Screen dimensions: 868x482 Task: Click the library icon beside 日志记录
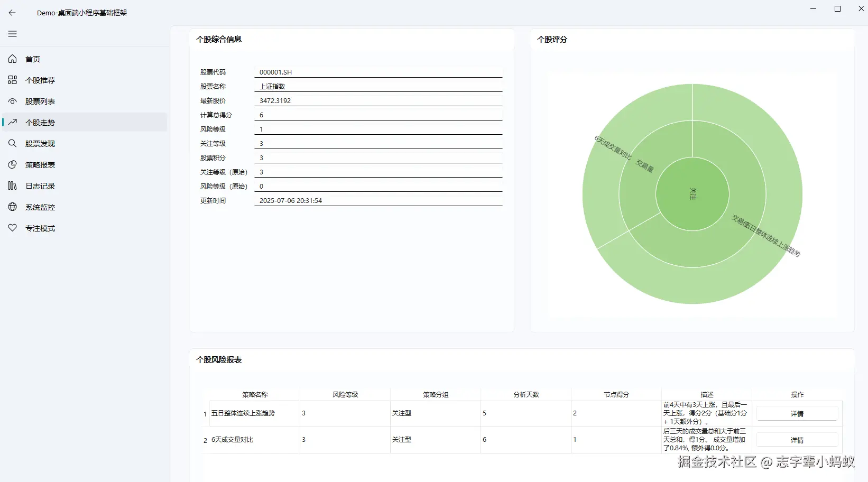coord(12,186)
